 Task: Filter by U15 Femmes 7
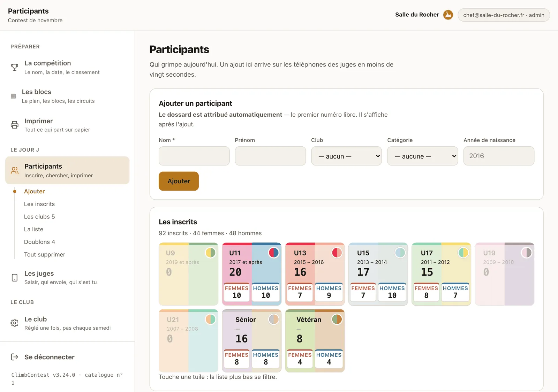363,292
